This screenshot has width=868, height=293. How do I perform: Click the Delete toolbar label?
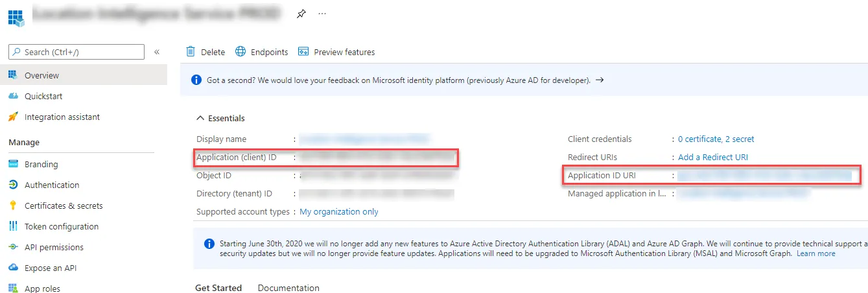213,52
